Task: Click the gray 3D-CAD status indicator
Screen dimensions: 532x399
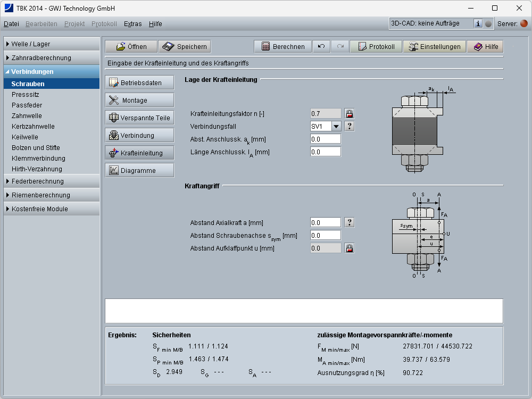Action: pos(488,23)
